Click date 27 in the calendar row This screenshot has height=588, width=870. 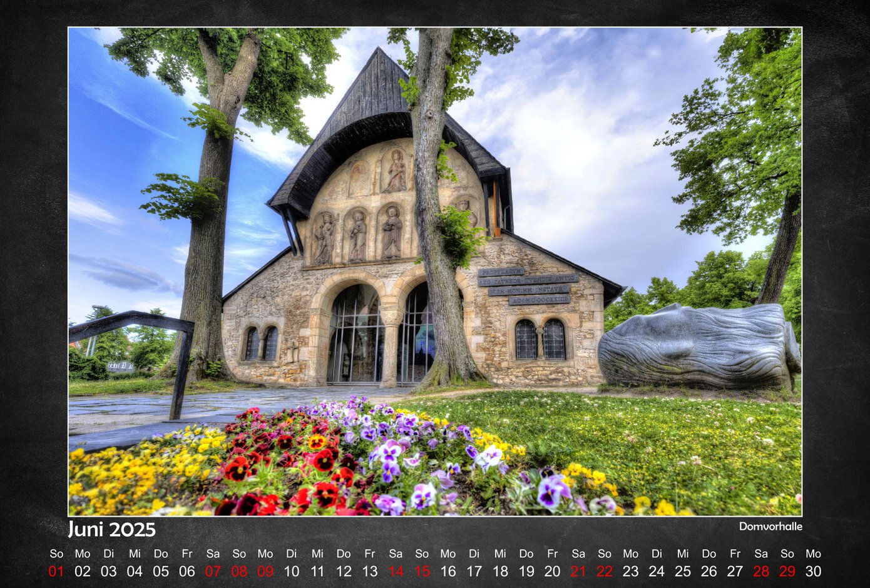(735, 571)
